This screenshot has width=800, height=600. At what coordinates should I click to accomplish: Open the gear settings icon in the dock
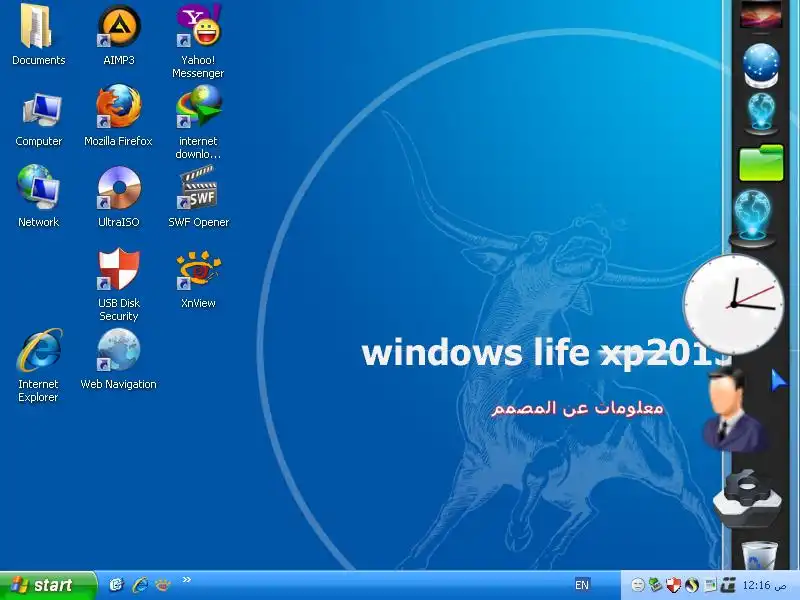(747, 498)
